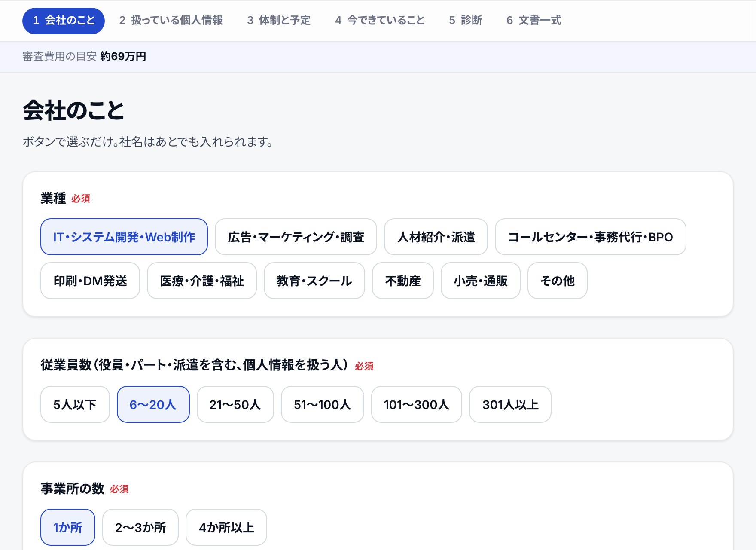Image resolution: width=756 pixels, height=550 pixels.
Task: Choose 印刷・DM発送 industry
Action: pyautogui.click(x=90, y=281)
